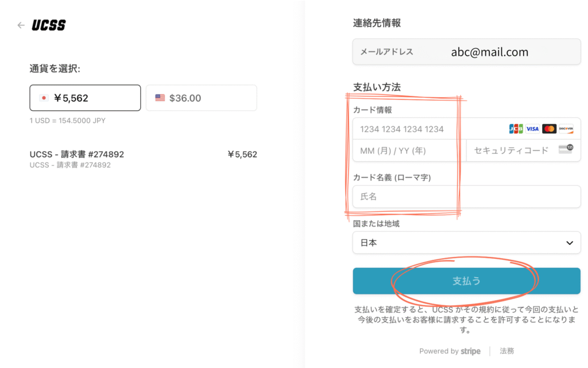Focus the MM / YY expiry field
588x368 pixels.
tap(409, 151)
